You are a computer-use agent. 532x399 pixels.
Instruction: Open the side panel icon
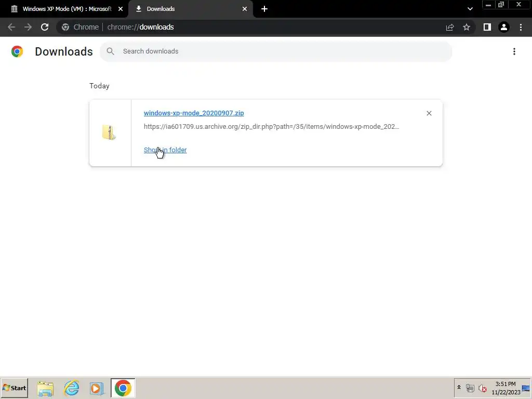tap(487, 27)
